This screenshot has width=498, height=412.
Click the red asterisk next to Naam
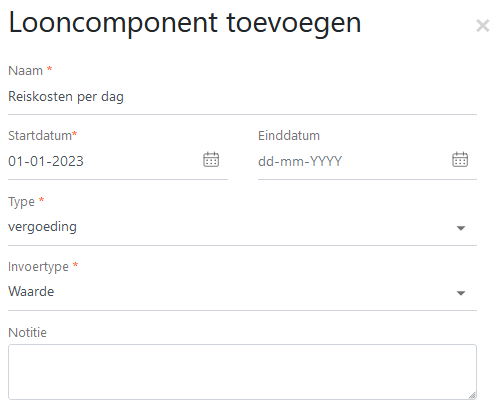pos(49,69)
